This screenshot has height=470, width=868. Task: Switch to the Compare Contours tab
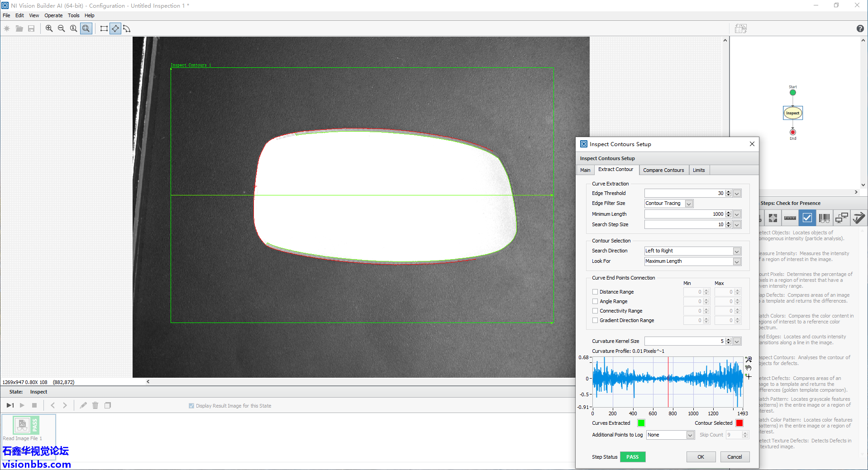pyautogui.click(x=663, y=170)
